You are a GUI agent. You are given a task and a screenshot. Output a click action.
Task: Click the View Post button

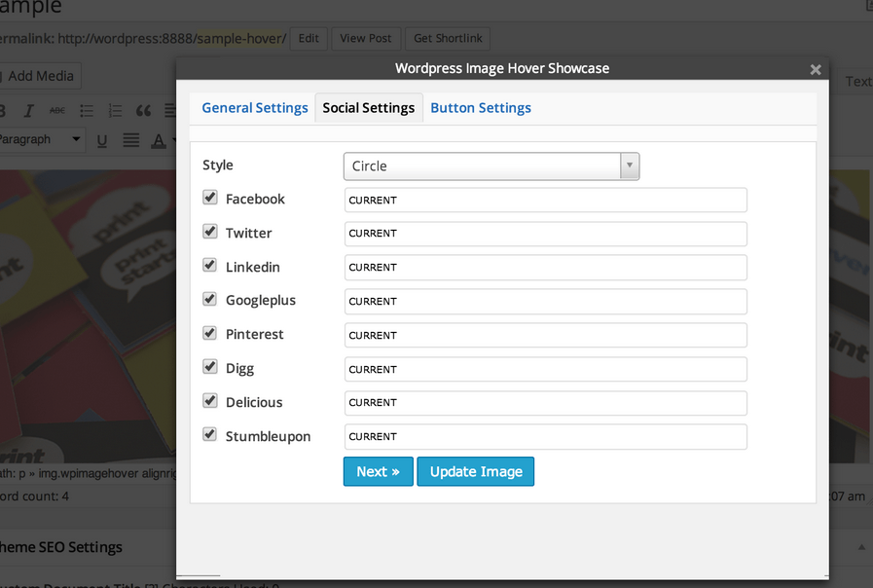[366, 38]
